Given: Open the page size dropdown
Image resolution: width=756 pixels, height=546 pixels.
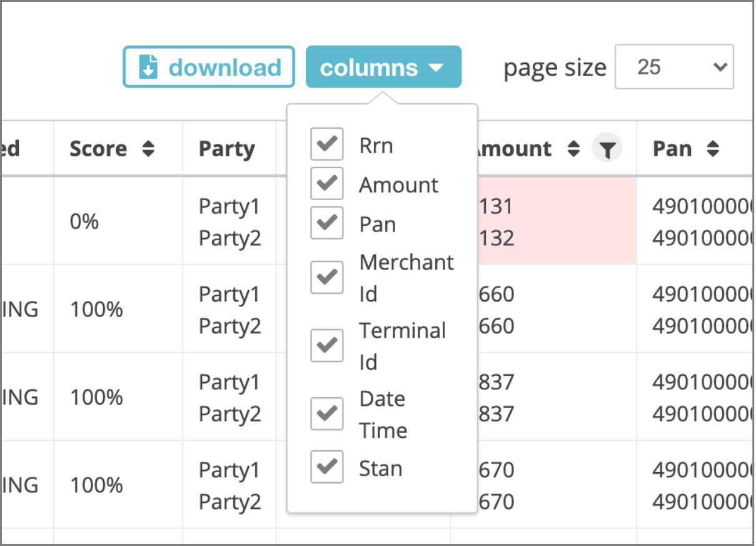Looking at the screenshot, I should [674, 66].
